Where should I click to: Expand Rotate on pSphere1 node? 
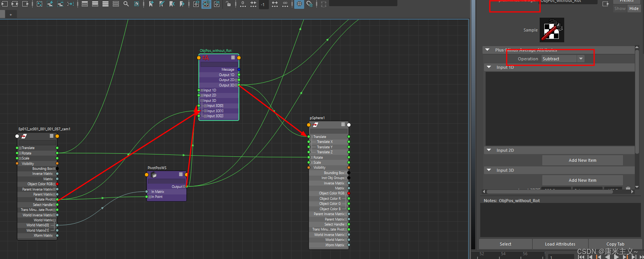point(312,158)
